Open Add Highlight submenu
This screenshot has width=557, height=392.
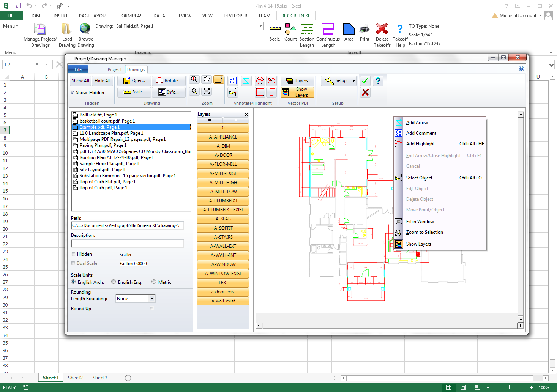click(440, 144)
